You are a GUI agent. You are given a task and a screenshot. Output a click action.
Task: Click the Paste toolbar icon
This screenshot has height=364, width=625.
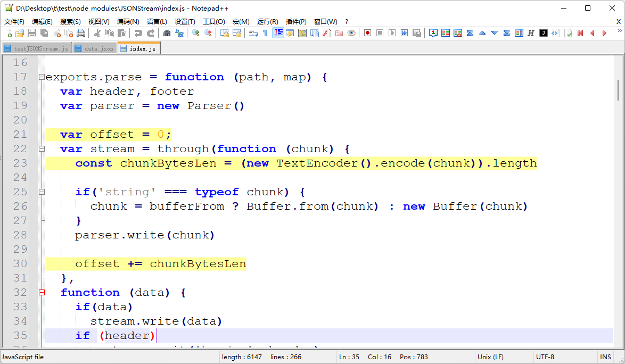coord(122,33)
